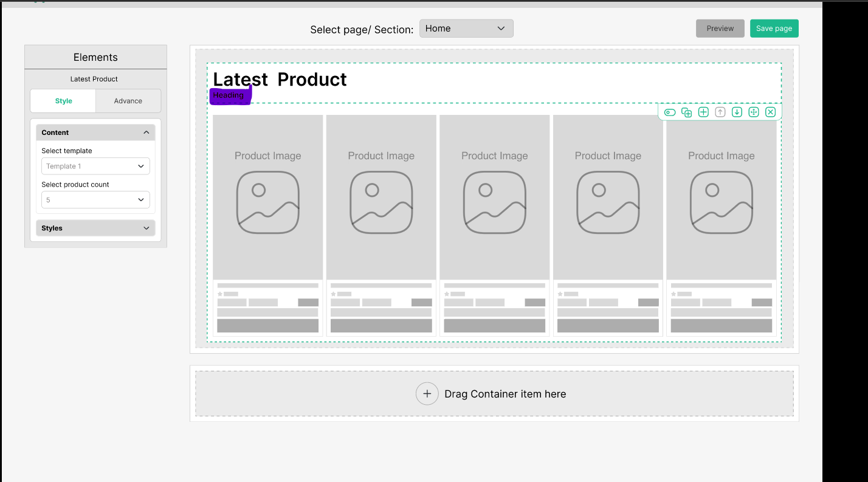This screenshot has height=482, width=868.
Task: Open the Select product count dropdown
Action: coord(95,200)
